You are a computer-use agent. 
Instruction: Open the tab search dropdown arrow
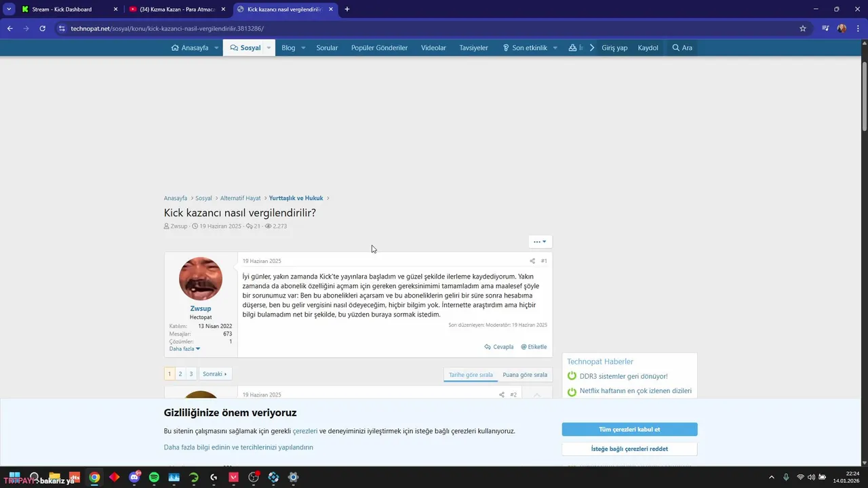[x=9, y=9]
